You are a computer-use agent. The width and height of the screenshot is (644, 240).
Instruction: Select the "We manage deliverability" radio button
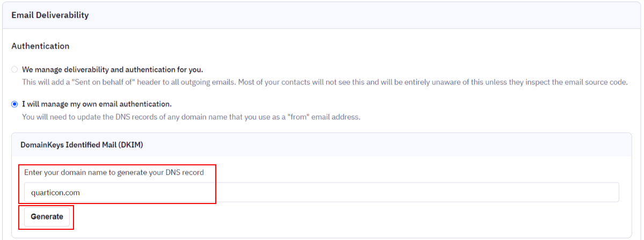(14, 70)
